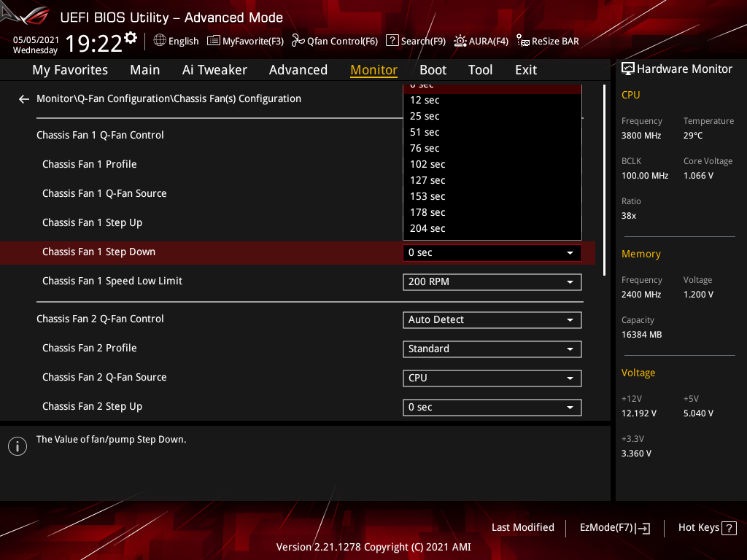Click the English language label

(x=183, y=42)
